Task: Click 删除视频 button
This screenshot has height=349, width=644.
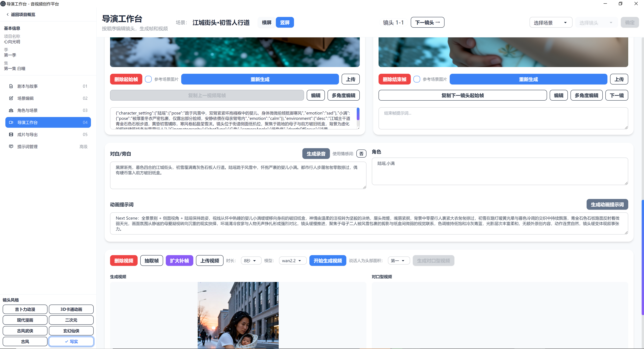Action: pos(124,260)
